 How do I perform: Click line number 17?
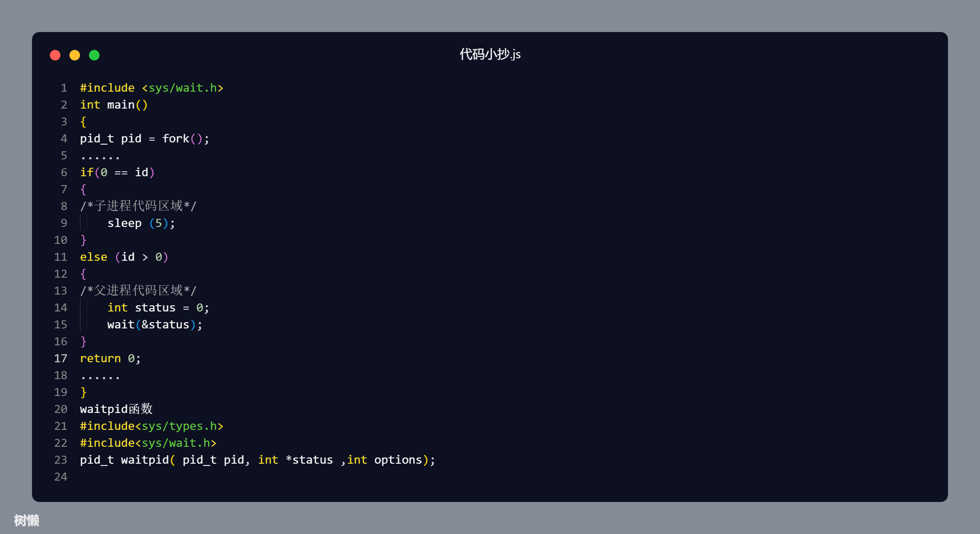(x=61, y=359)
